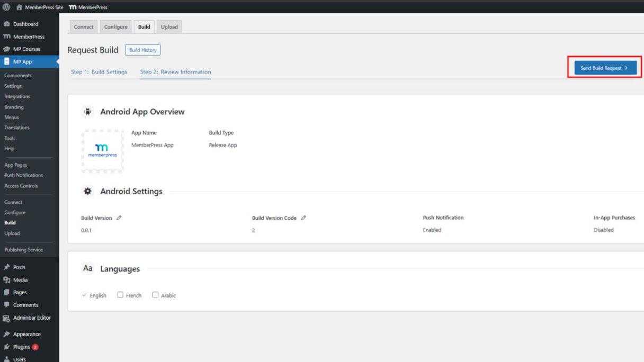Check the French language checkbox
The height and width of the screenshot is (362, 644).
pyautogui.click(x=119, y=295)
